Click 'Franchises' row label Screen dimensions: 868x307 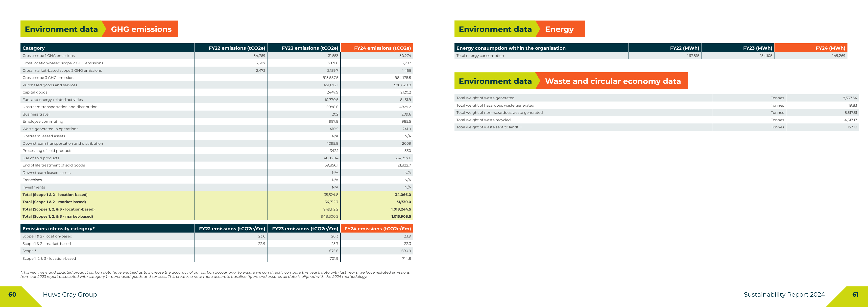tap(32, 180)
